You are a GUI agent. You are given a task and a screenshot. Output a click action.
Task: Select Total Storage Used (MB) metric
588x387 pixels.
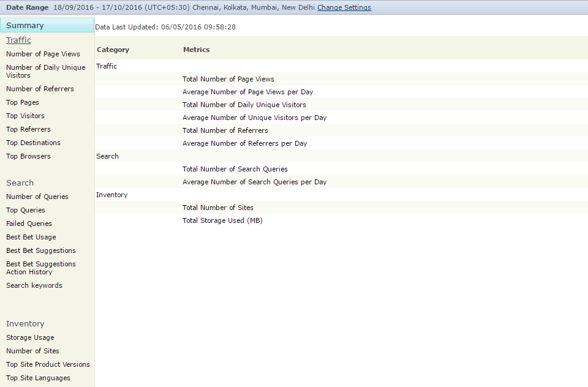222,220
